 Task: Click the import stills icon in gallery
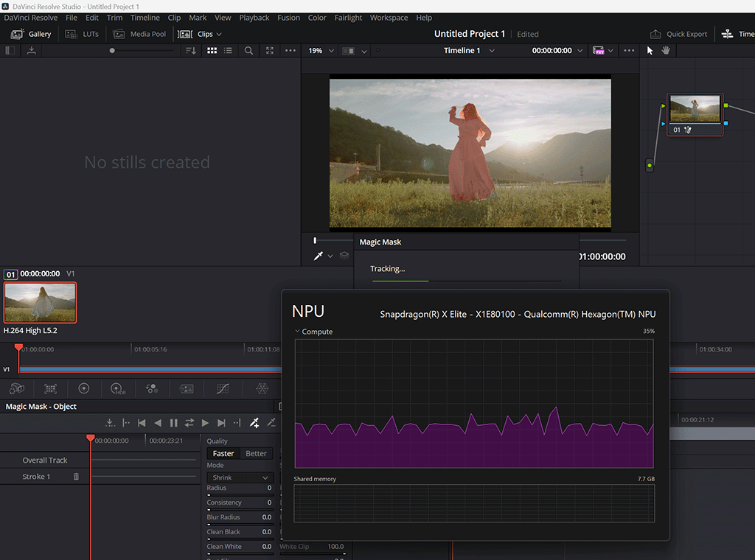pyautogui.click(x=31, y=51)
